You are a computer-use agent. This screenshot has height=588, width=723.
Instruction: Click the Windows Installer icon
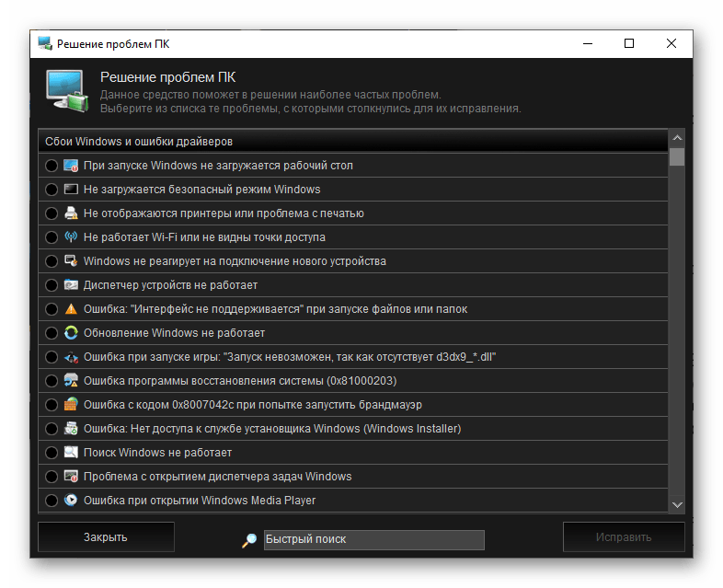tap(71, 429)
